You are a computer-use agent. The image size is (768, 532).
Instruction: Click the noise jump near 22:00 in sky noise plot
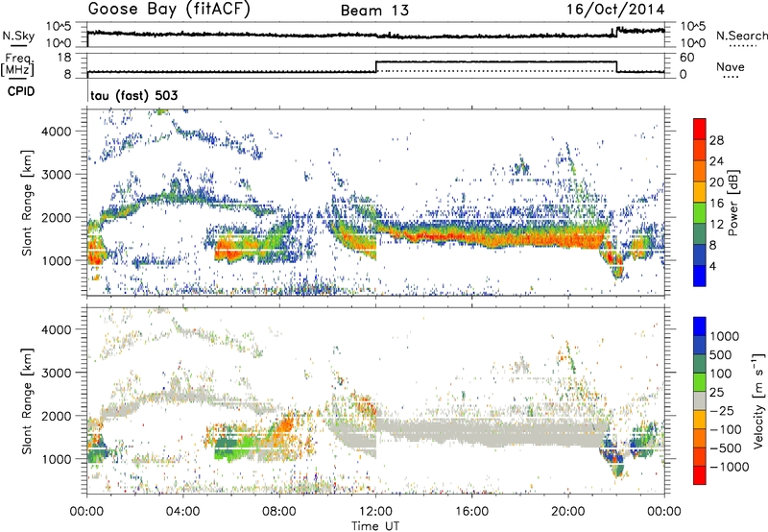[x=616, y=32]
